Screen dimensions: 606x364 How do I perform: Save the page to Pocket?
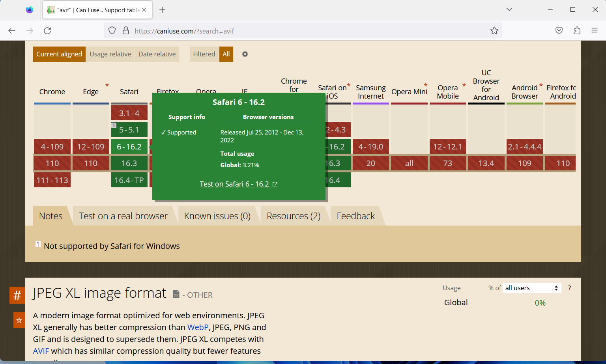click(559, 30)
